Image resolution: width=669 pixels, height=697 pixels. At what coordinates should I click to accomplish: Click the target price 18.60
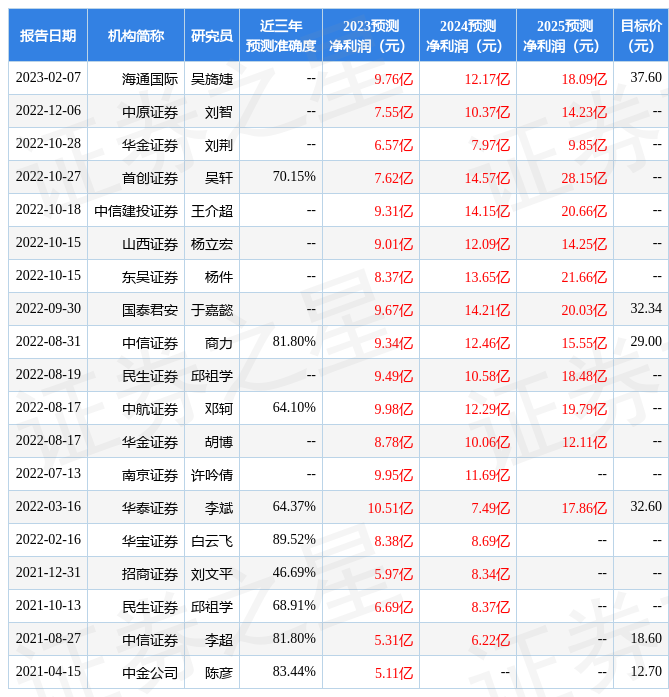point(646,638)
